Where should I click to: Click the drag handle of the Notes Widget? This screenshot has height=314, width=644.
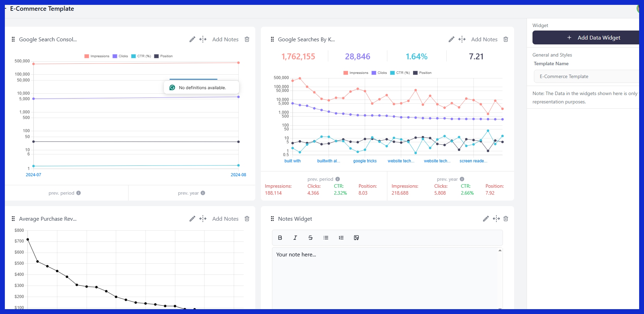272,219
